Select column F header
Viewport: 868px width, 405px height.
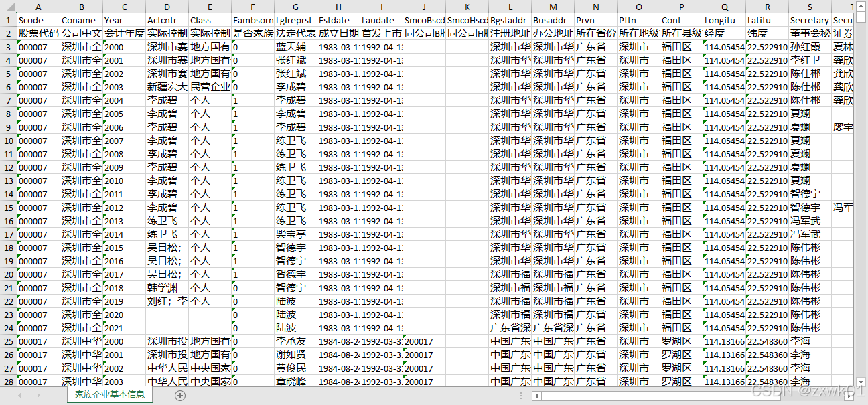pos(252,7)
